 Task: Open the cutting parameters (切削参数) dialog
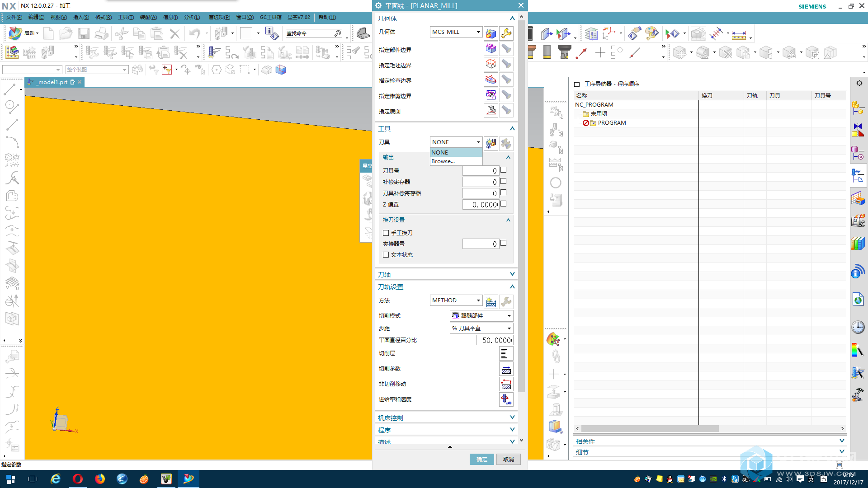506,369
